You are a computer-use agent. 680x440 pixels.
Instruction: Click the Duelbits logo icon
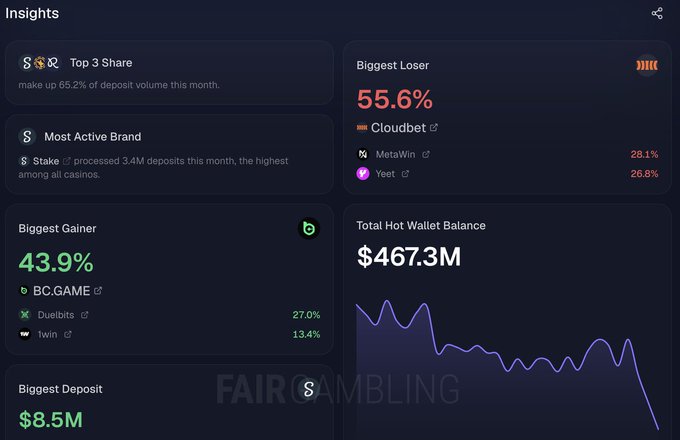[x=25, y=315]
